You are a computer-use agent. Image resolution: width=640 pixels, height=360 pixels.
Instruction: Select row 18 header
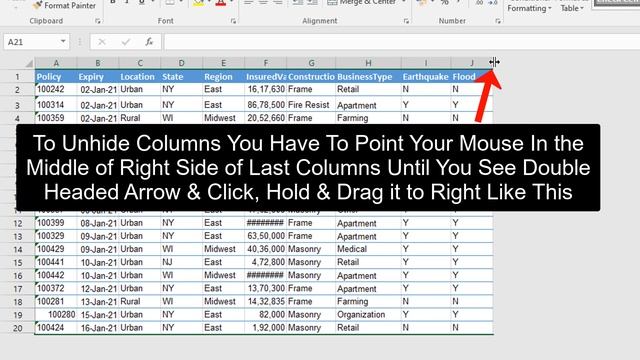(18, 302)
